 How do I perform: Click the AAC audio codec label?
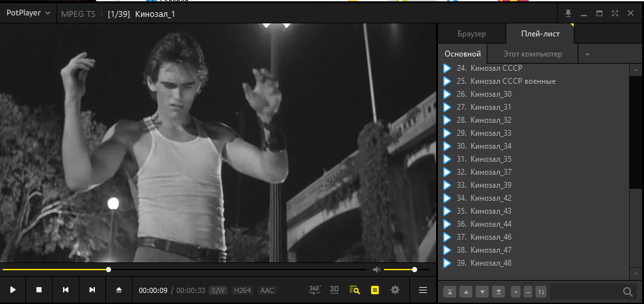pyautogui.click(x=267, y=290)
